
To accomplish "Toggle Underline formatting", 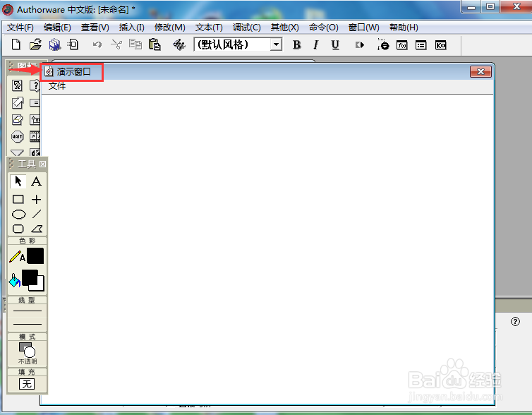I will [x=335, y=44].
